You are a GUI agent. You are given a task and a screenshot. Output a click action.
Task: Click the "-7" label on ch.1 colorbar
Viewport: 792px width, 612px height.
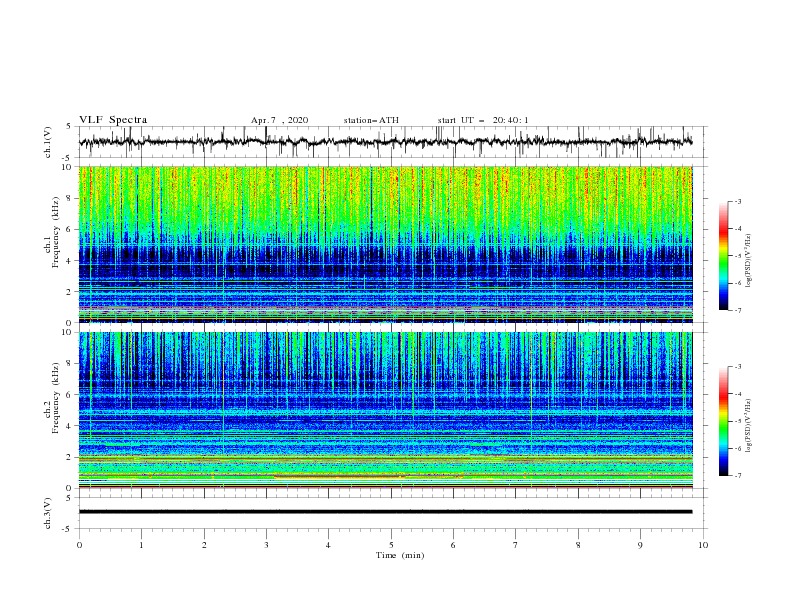coord(737,310)
